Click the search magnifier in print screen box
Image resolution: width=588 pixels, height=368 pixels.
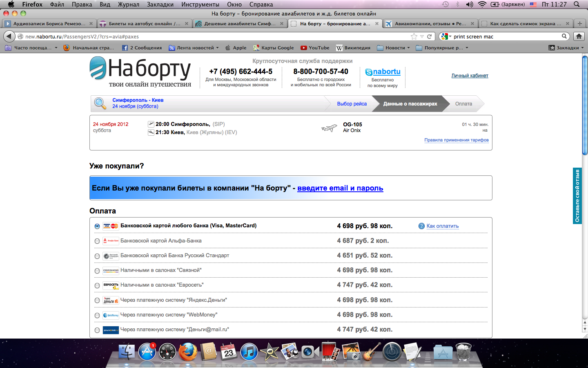pos(564,36)
